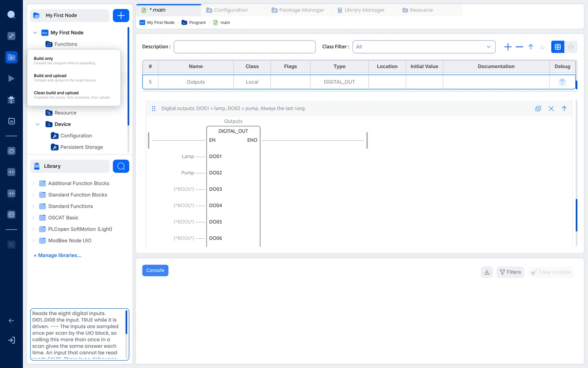588x368 pixels.
Task: Choose Clean build and upload option
Action: 74,95
